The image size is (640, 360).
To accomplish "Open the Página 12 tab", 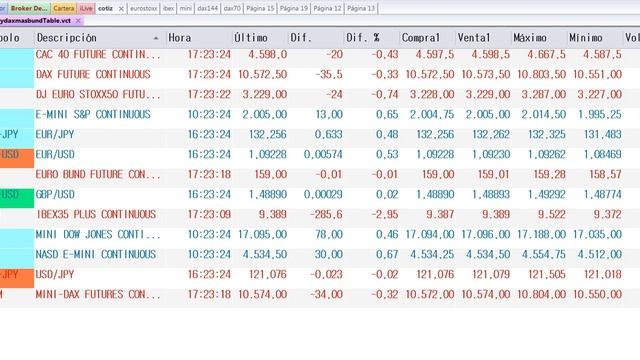I will point(327,8).
